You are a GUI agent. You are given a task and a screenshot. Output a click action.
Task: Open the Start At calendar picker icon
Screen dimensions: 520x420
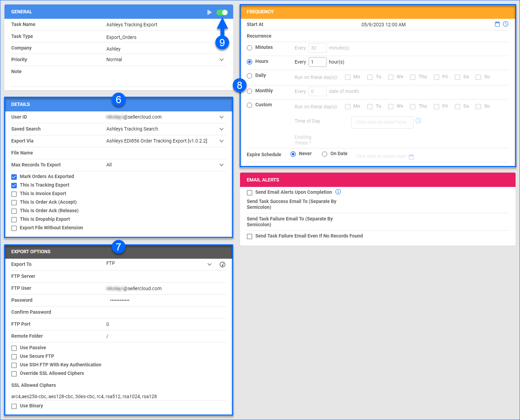pos(497,24)
